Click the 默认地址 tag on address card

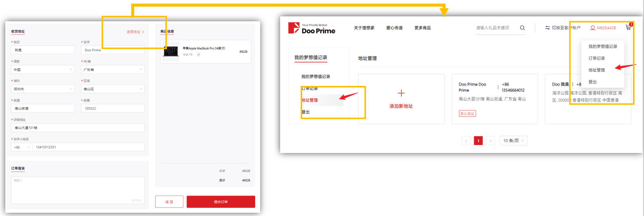pyautogui.click(x=467, y=114)
